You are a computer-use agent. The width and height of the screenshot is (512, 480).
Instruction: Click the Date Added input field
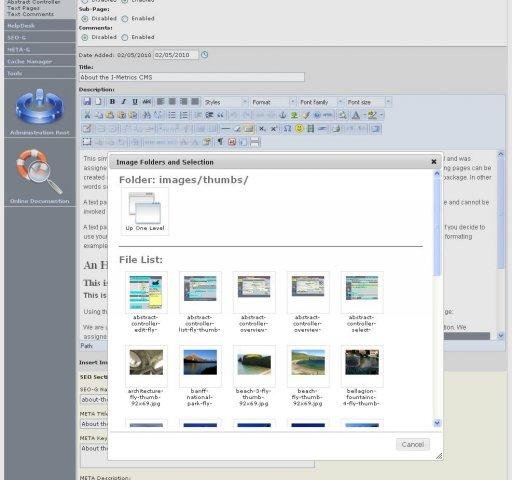176,55
